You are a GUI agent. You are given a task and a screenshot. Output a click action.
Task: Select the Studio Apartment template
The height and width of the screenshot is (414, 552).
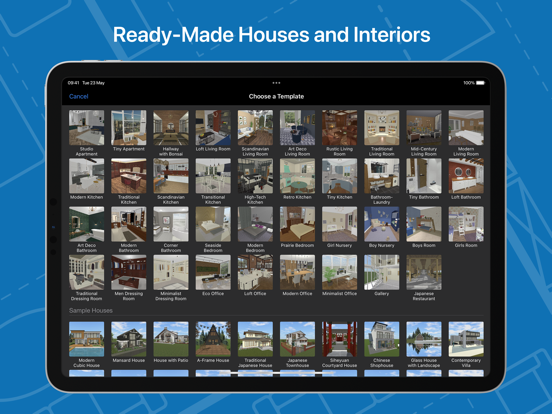(x=87, y=127)
